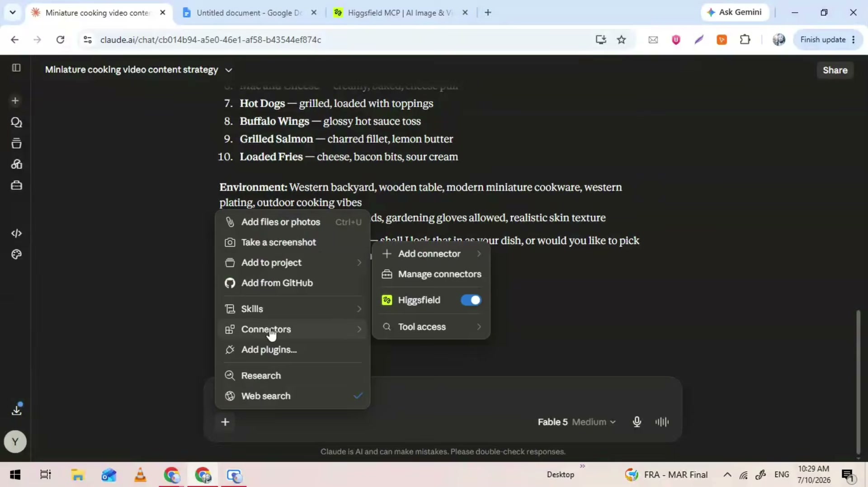
Task: Open Manage connectors
Action: (x=431, y=274)
